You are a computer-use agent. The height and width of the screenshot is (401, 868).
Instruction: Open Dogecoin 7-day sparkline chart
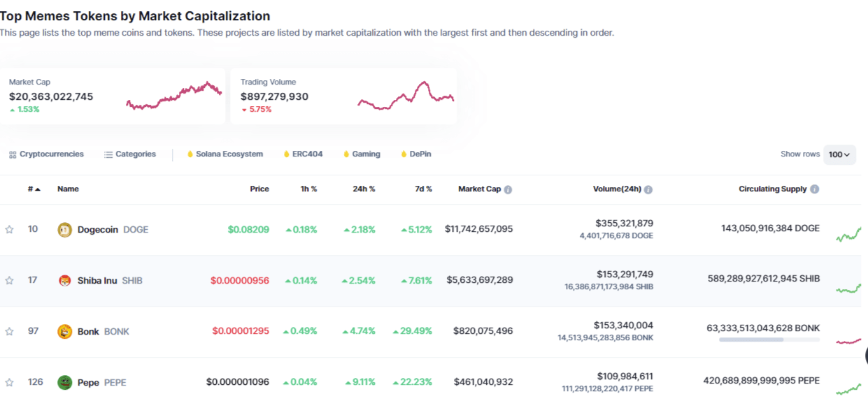(848, 235)
